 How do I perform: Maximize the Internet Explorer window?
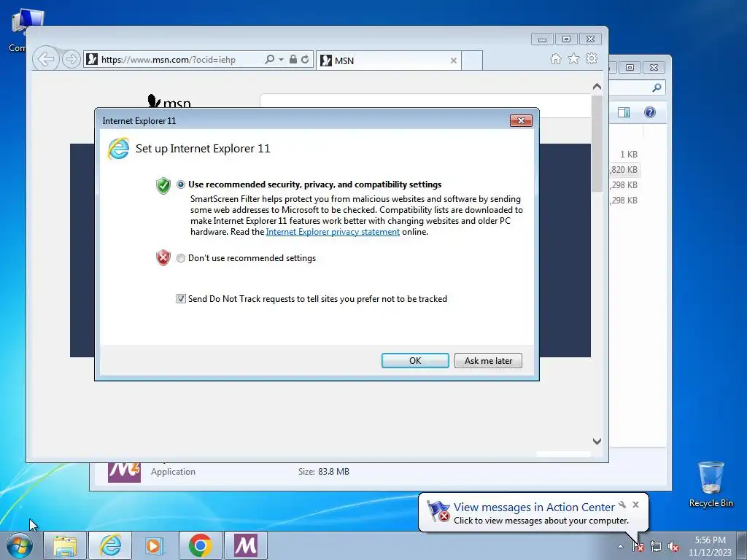(566, 39)
